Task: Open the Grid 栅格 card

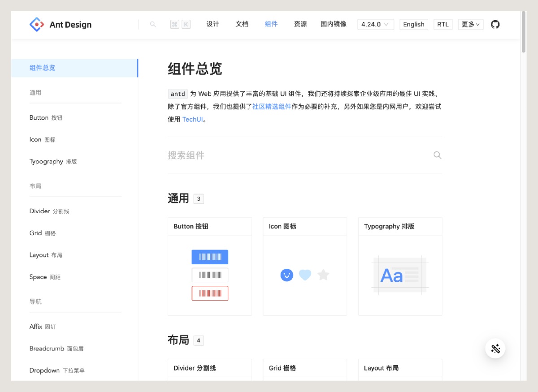Action: click(305, 368)
